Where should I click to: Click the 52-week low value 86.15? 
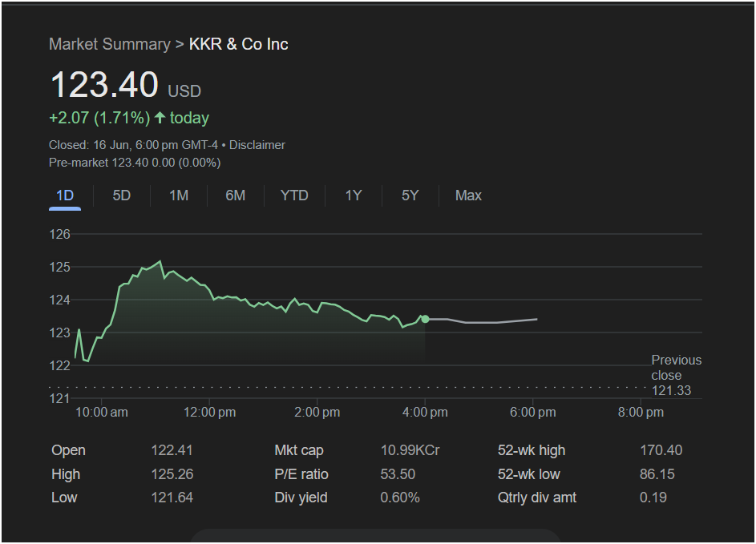click(657, 474)
